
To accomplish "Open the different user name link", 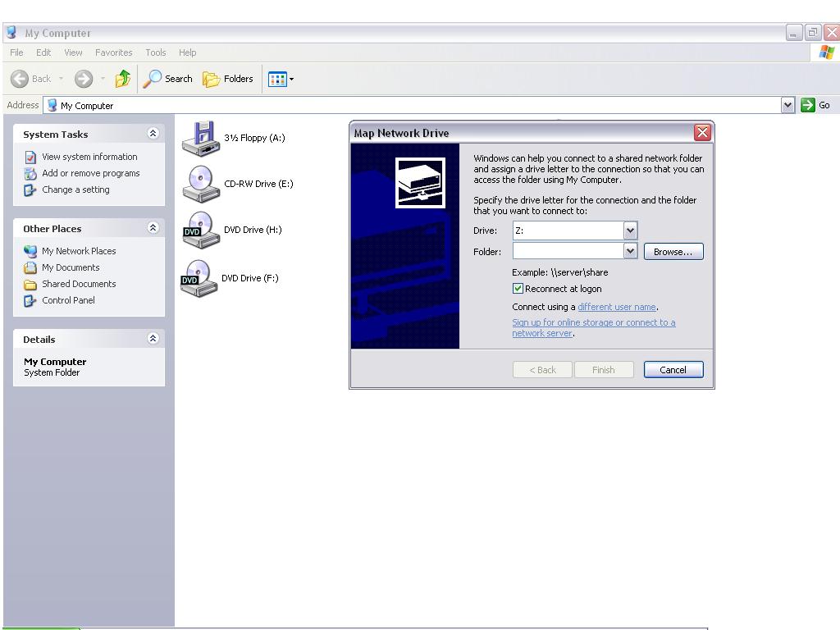I will point(617,307).
